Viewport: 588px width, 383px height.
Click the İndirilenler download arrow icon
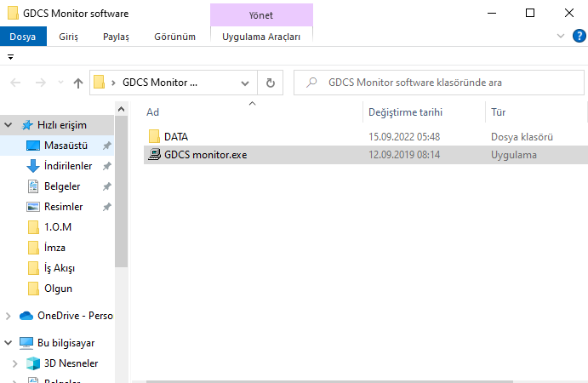(33, 166)
